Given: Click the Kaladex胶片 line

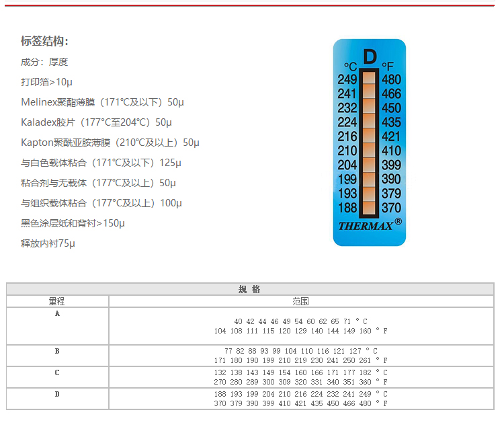Looking at the screenshot, I should (x=96, y=122).
